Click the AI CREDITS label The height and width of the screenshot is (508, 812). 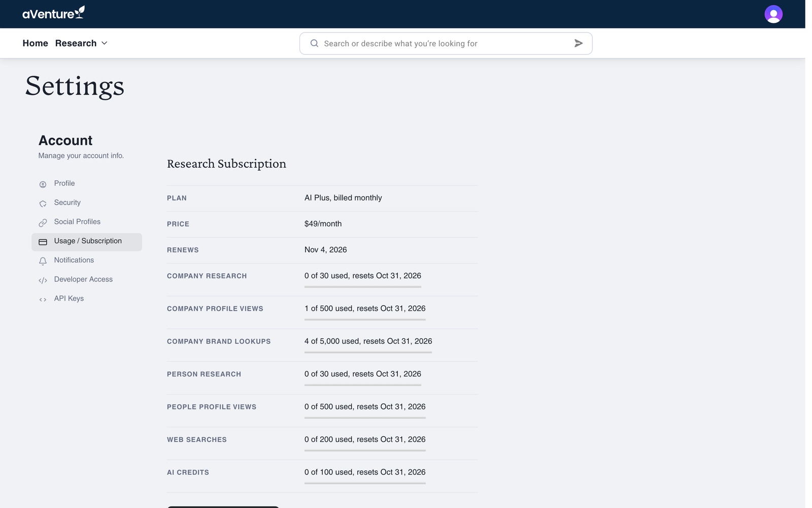188,472
